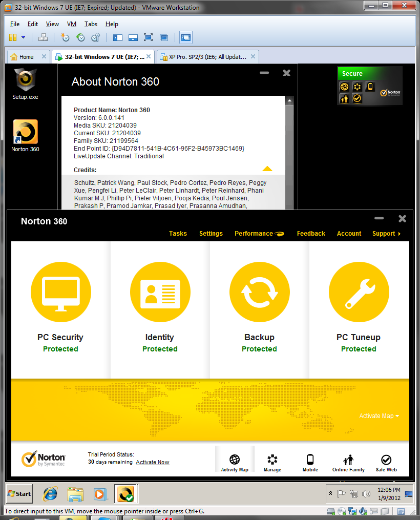Click the Feedback link
Image resolution: width=420 pixels, height=520 pixels.
[x=311, y=234]
